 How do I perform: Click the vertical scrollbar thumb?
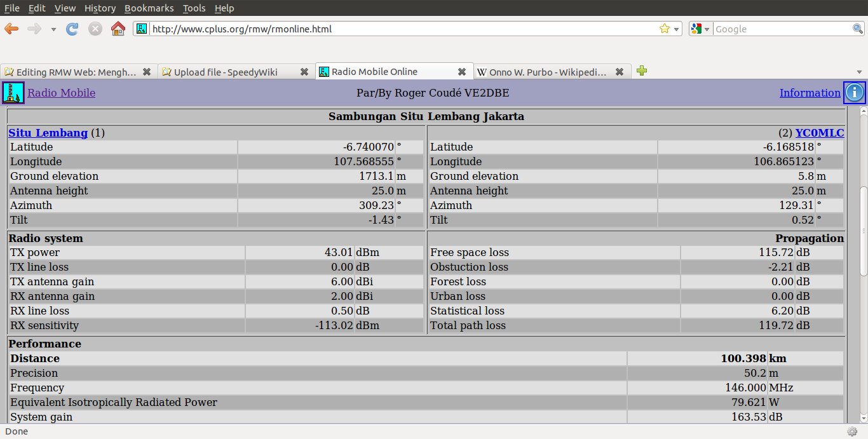pos(863,232)
